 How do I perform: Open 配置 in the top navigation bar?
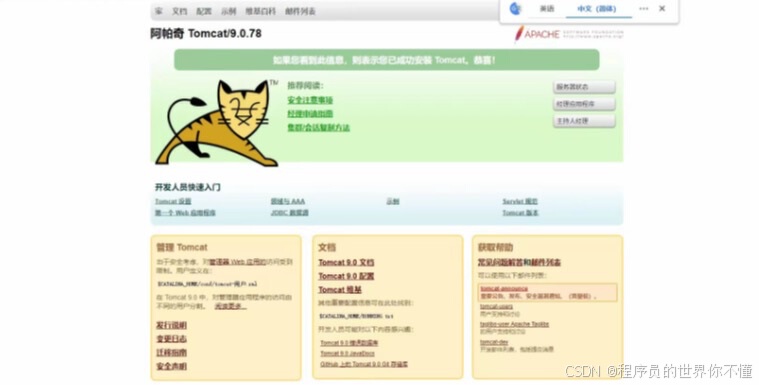coord(204,11)
